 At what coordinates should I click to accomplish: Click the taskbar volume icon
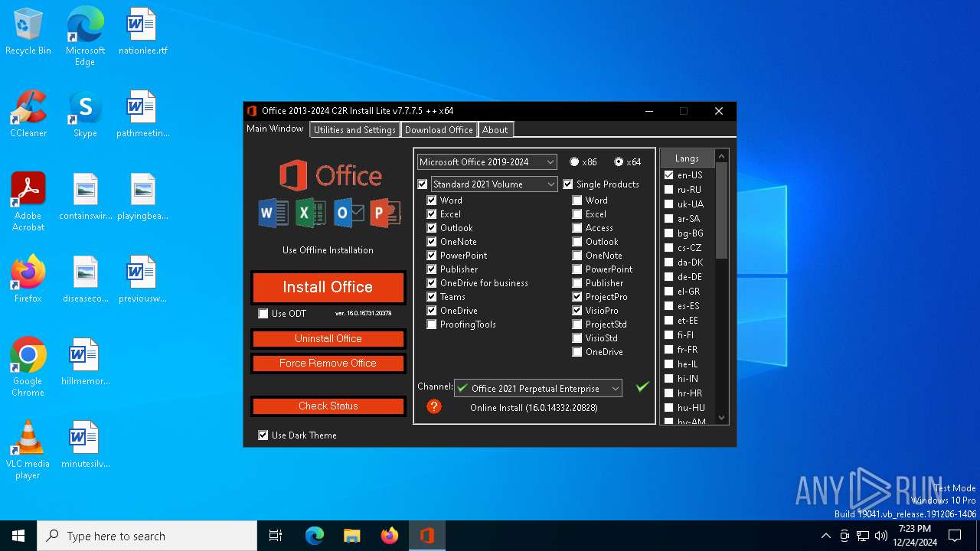click(881, 536)
